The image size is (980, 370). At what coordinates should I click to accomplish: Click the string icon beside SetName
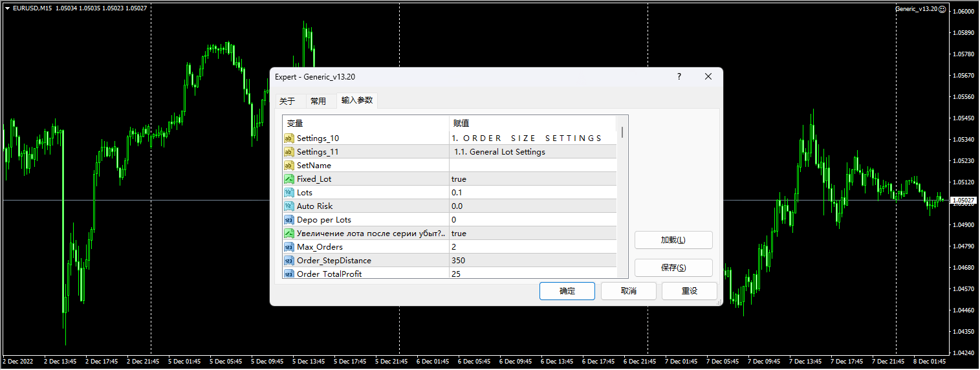pos(289,165)
